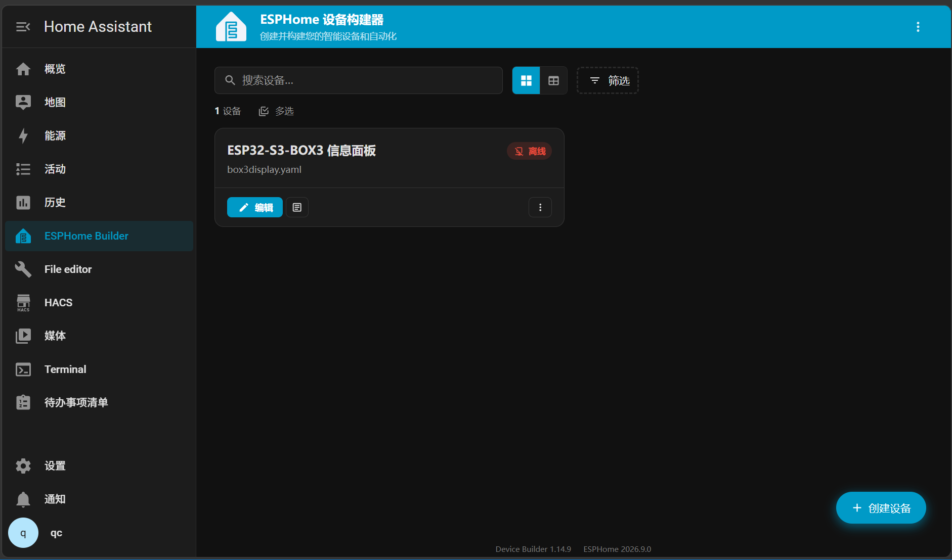Collapse the Home Assistant sidebar menu

(23, 27)
